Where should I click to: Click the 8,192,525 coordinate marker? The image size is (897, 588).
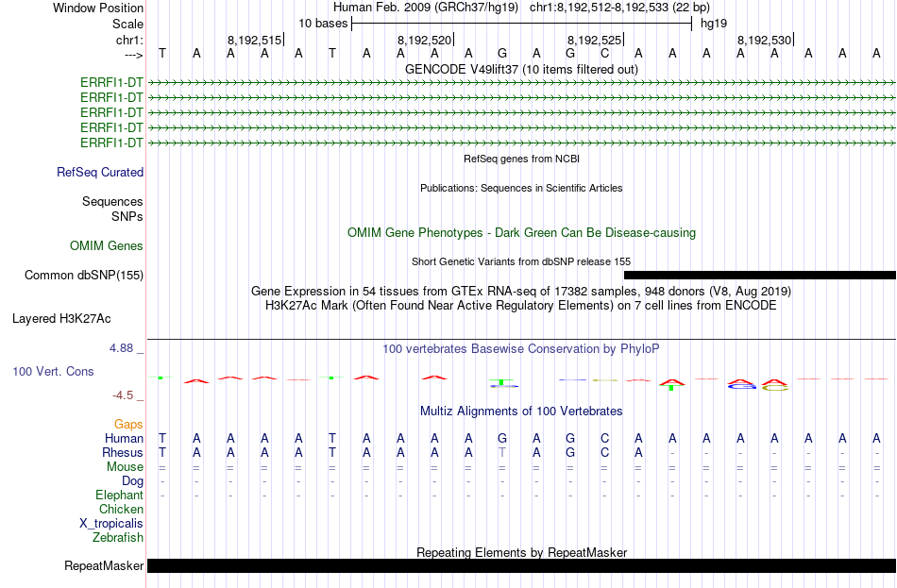click(x=595, y=40)
